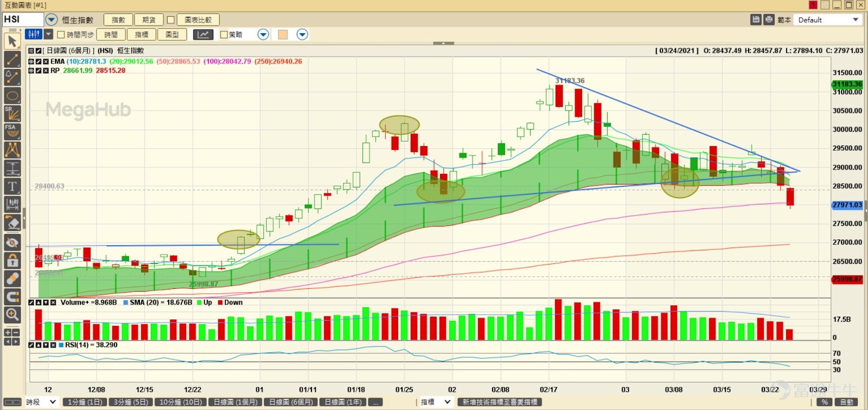Screen dimensions: 868x410
Task: Open dropdown arrow next to HSI field
Action: pyautogui.click(x=51, y=20)
